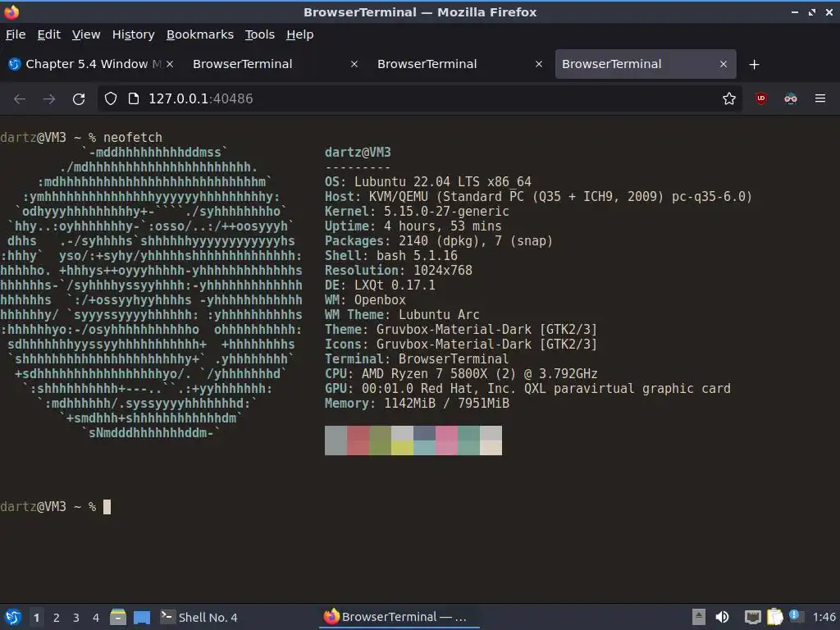Click the 'Packages: 2140 (dpkg), 7 (snap)' line
Screen dimensions: 840x630
tap(439, 240)
